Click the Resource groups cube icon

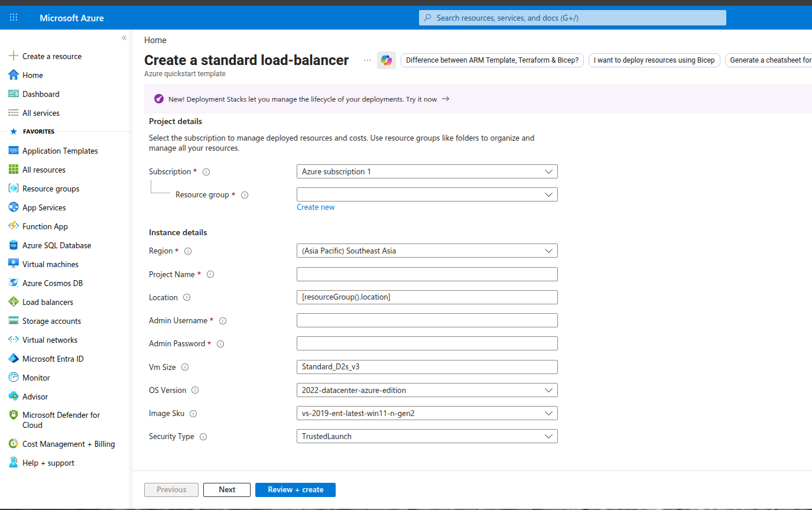[x=13, y=189]
